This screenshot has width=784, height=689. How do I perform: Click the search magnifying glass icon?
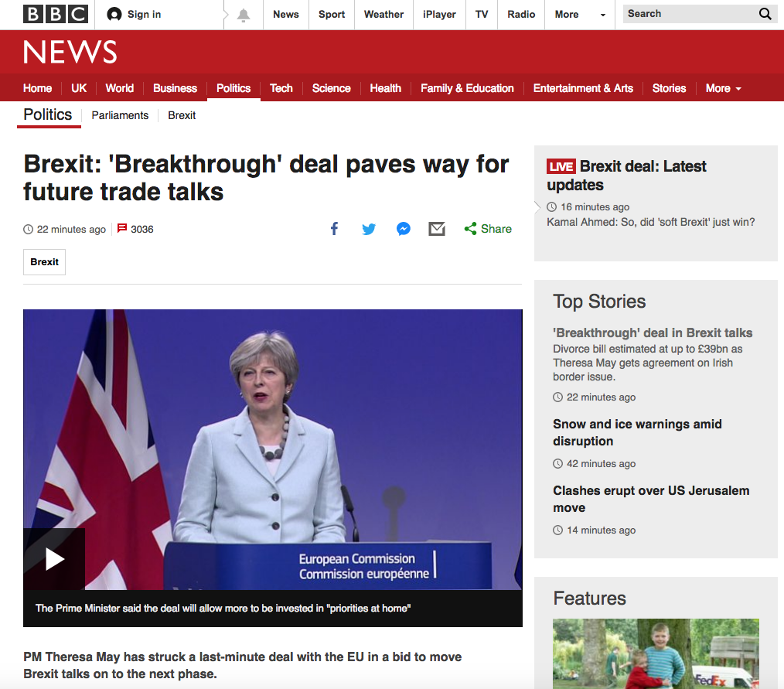pyautogui.click(x=765, y=14)
